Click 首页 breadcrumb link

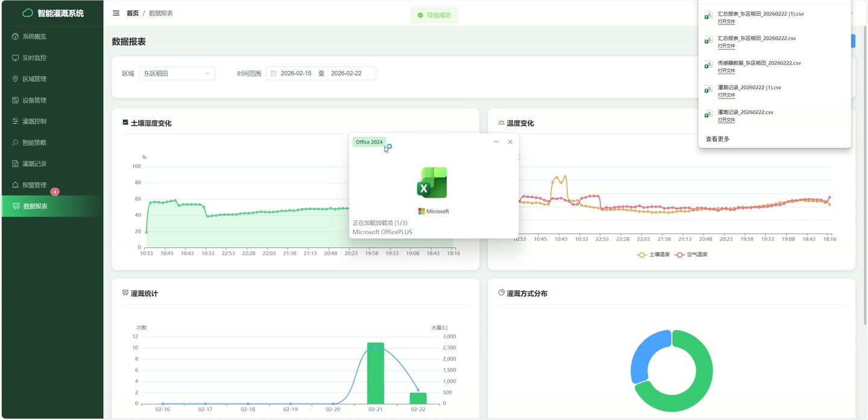click(x=133, y=13)
